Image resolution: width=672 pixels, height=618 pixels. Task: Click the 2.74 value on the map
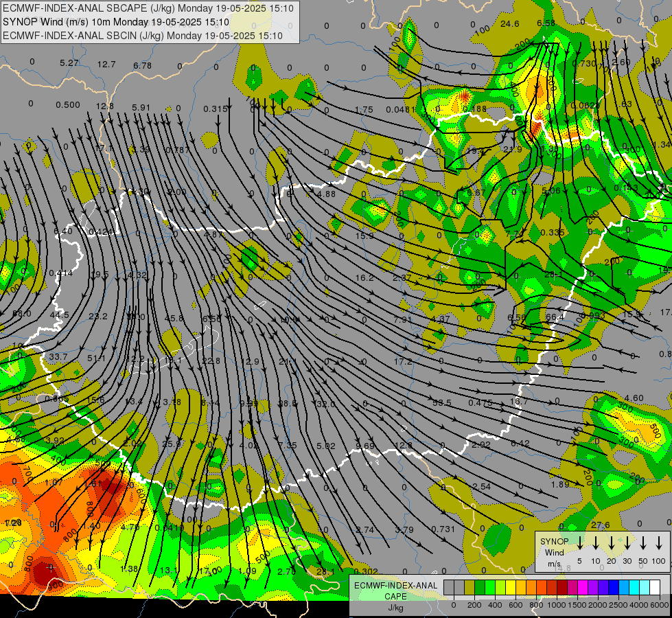pos(365,529)
